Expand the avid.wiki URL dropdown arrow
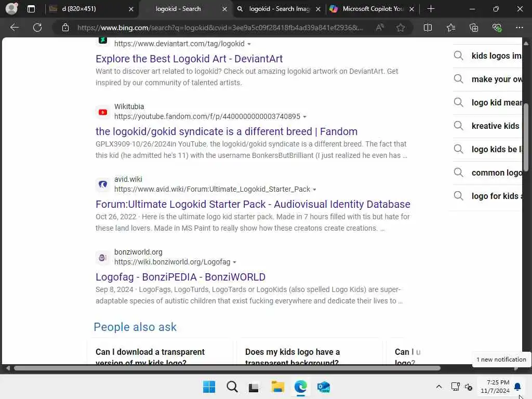The width and height of the screenshot is (532, 399). click(314, 190)
